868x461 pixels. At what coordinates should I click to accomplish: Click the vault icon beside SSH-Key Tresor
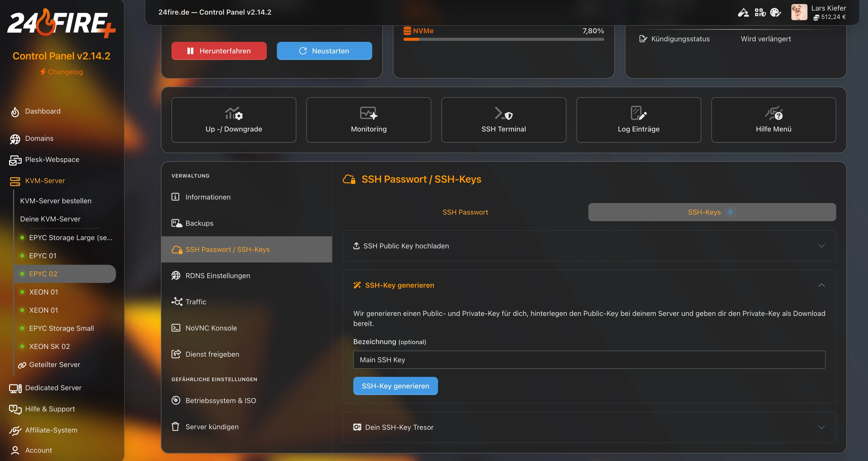357,428
